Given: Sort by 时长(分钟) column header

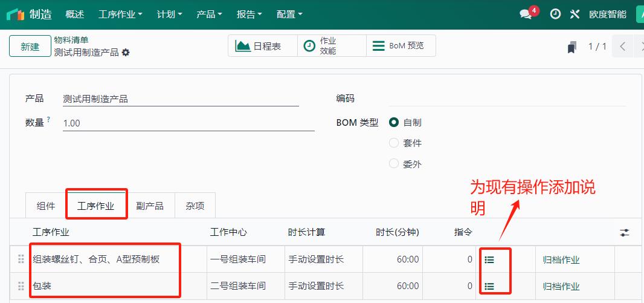Looking at the screenshot, I should click(397, 232).
